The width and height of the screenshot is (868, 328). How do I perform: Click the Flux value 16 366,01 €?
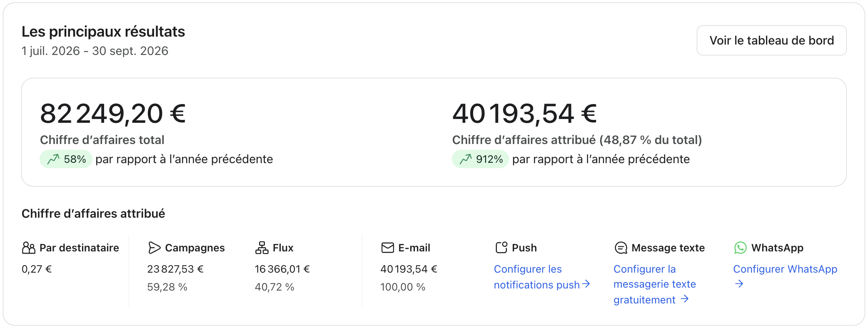point(282,269)
